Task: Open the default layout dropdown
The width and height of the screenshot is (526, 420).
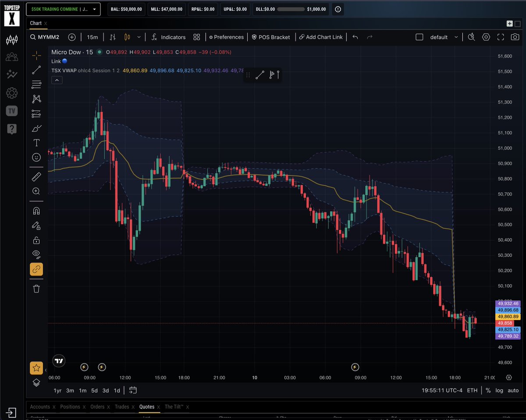Action: [x=444, y=37]
